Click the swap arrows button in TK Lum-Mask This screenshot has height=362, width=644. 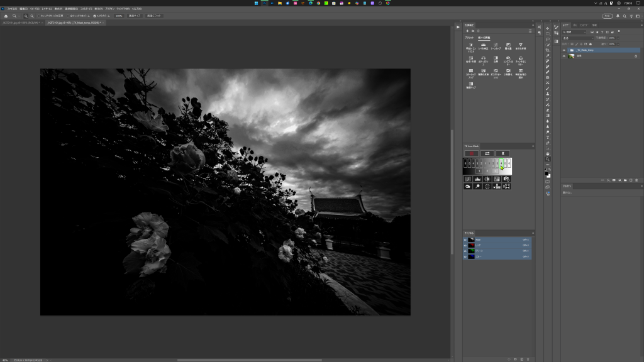[487, 153]
